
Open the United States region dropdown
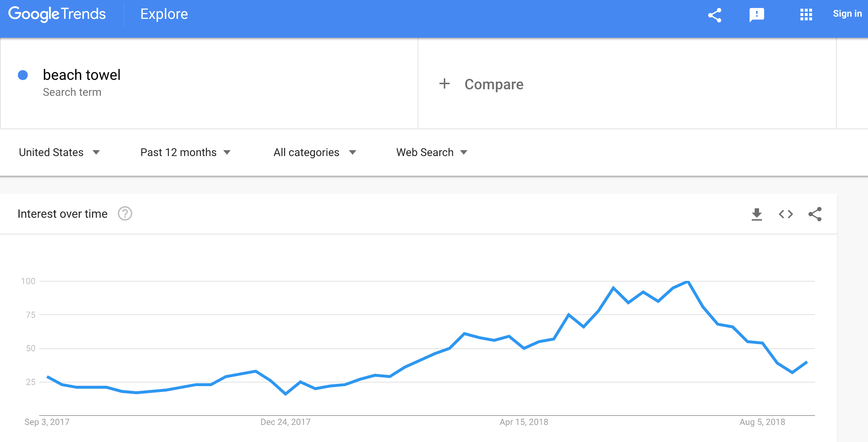59,152
